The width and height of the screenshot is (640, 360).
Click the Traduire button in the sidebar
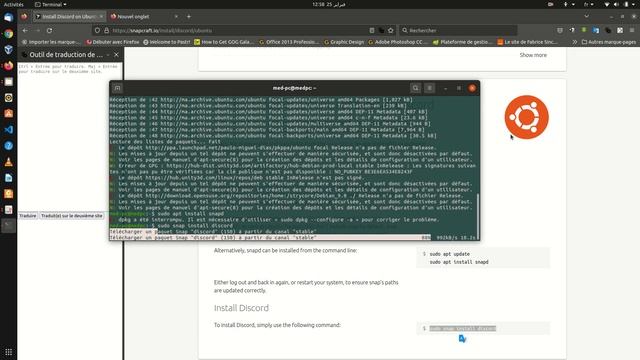(x=28, y=216)
